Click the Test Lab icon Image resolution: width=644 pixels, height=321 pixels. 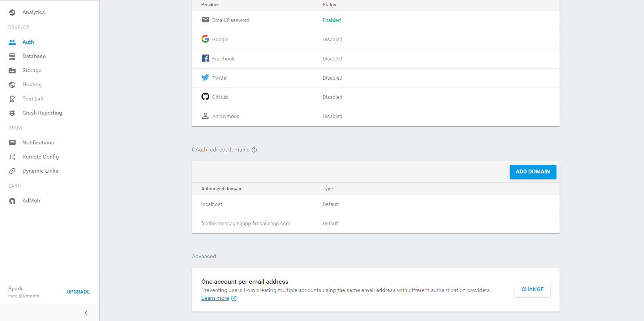(12, 99)
